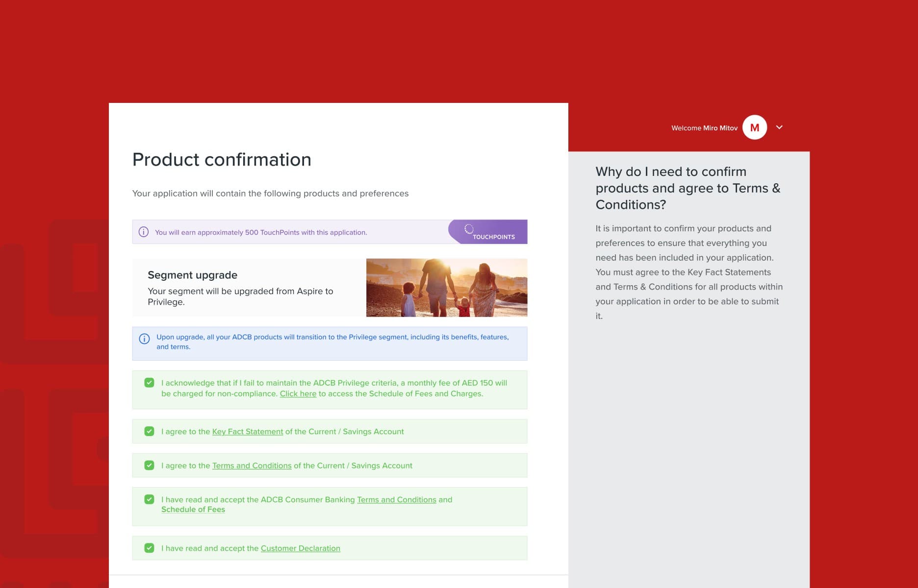This screenshot has height=588, width=918.
Task: Uncheck the AED 150 monthly fee acknowledgement
Action: [150, 383]
